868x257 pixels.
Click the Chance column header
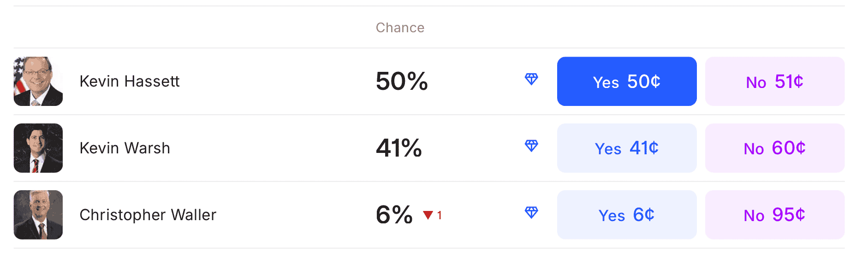pyautogui.click(x=400, y=28)
